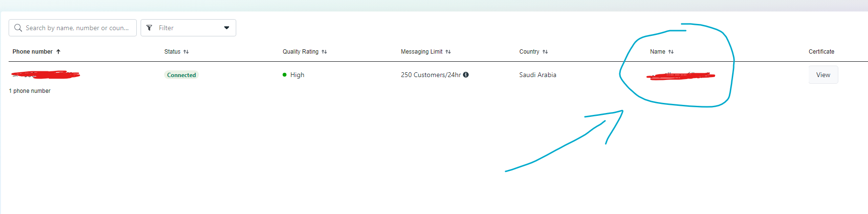This screenshot has height=214, width=868.
Task: Select the Quality Rating column header
Action: pos(300,52)
